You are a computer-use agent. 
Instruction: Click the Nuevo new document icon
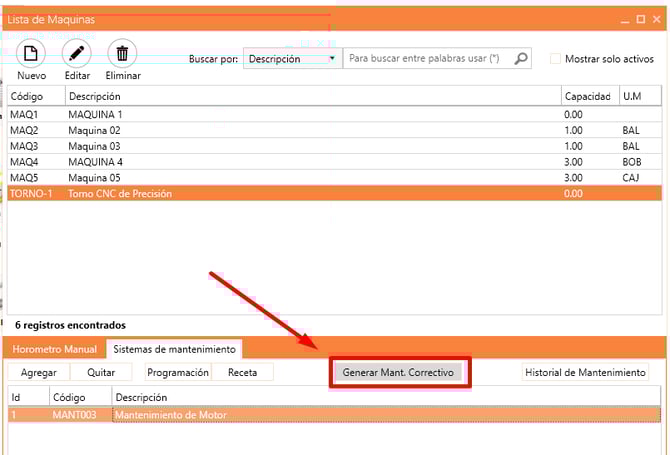(31, 54)
